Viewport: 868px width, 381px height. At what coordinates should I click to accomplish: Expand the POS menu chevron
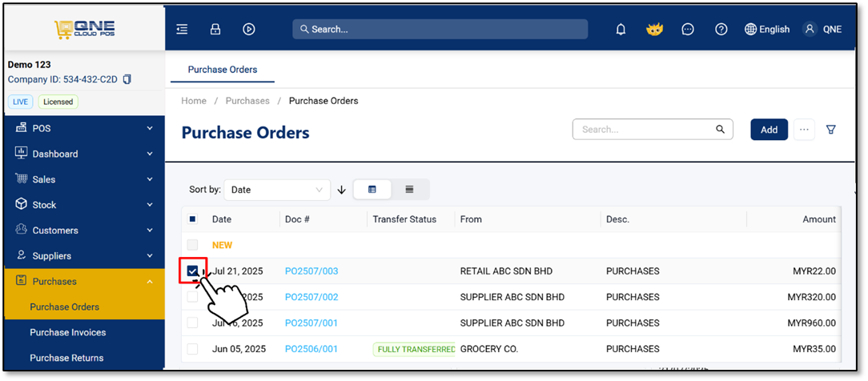click(x=150, y=128)
